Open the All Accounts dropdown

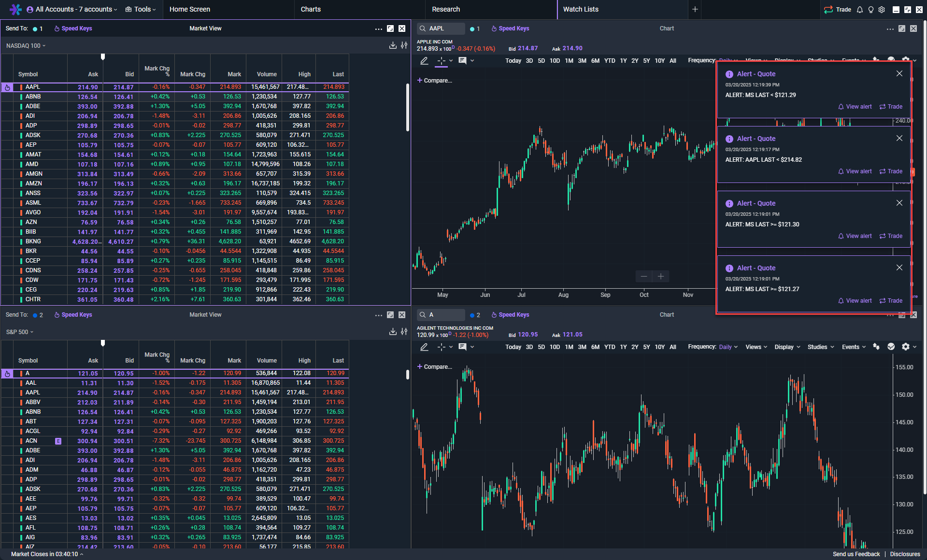pos(72,9)
